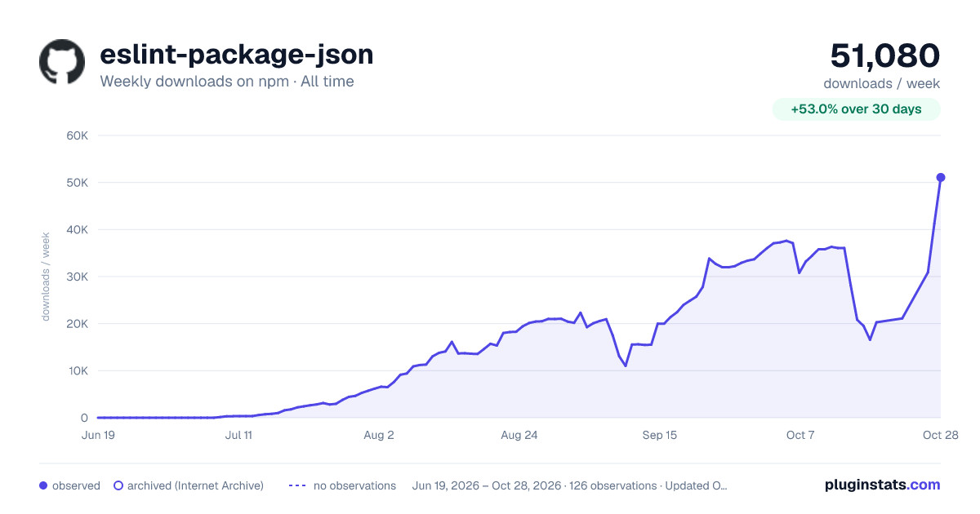Click the eslint-package-json title
The image size is (980, 514).
pyautogui.click(x=237, y=55)
